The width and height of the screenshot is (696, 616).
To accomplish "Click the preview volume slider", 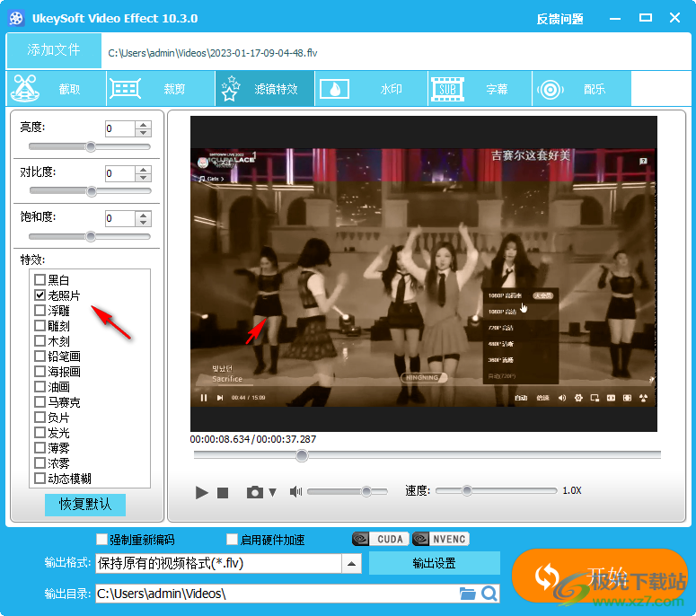I will (348, 491).
